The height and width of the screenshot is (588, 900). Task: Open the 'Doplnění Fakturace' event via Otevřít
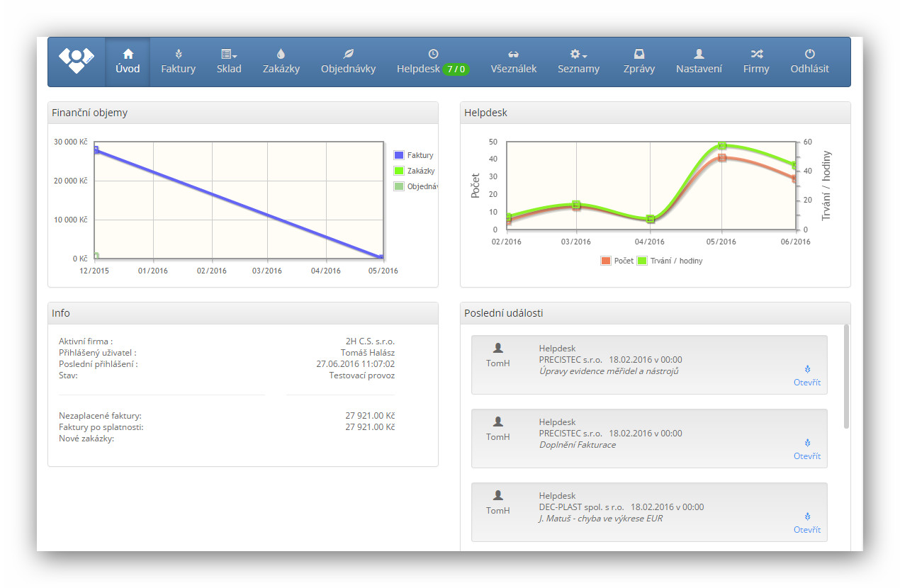[x=806, y=456]
